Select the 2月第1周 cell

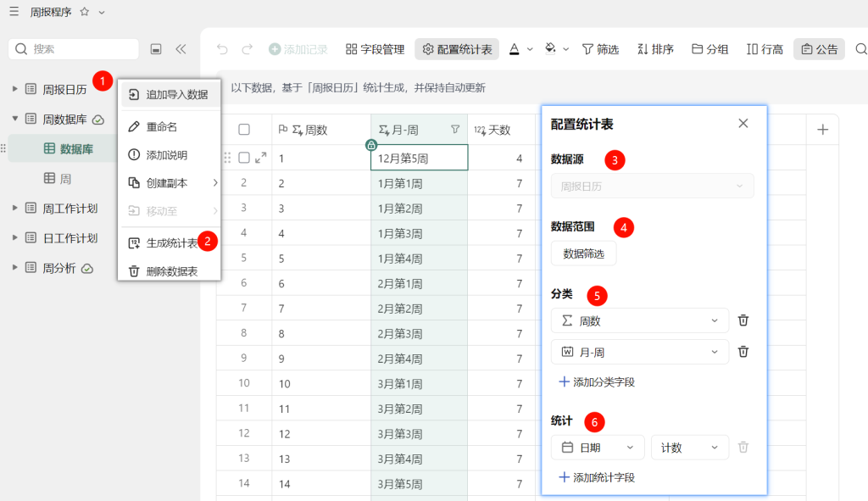click(419, 283)
